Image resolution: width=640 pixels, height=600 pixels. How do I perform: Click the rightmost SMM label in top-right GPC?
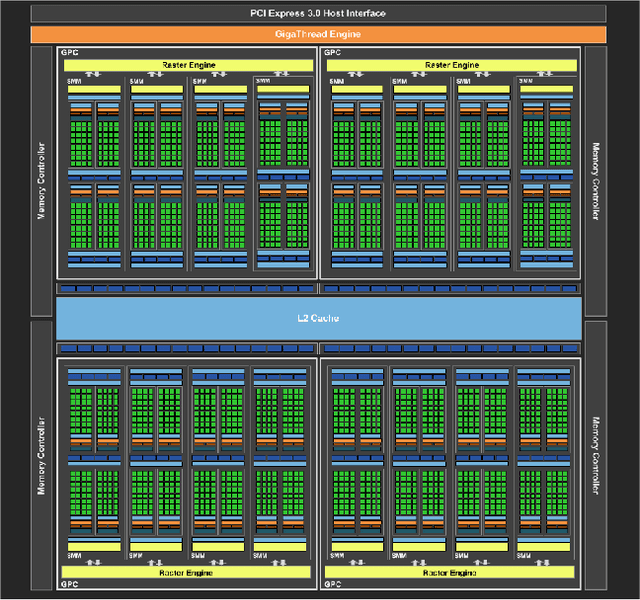[525, 80]
